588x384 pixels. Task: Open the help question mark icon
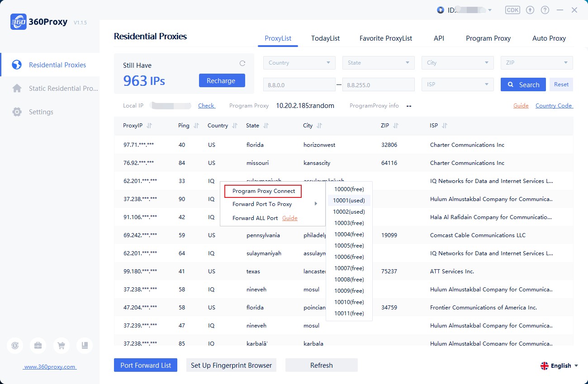(x=545, y=10)
